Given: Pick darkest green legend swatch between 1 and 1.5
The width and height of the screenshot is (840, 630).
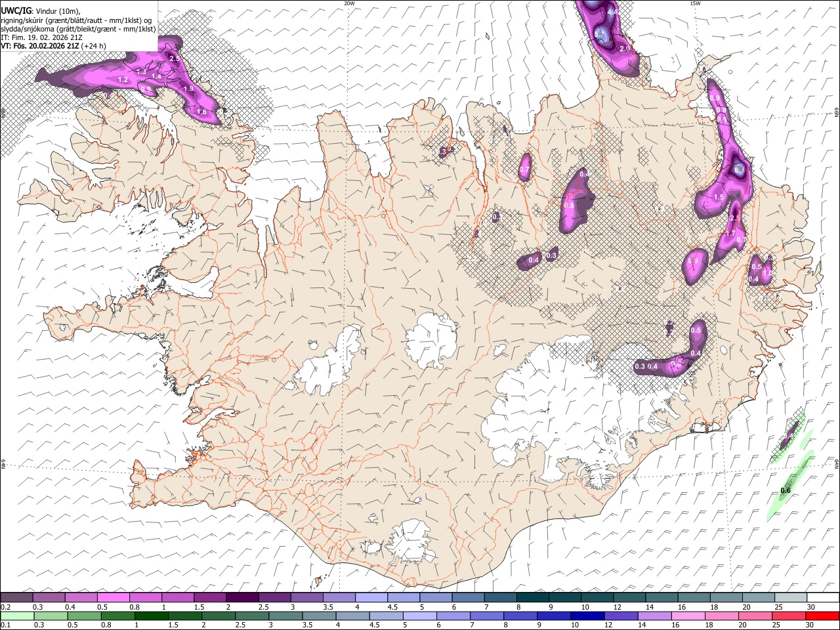Looking at the screenshot, I should tap(152, 616).
